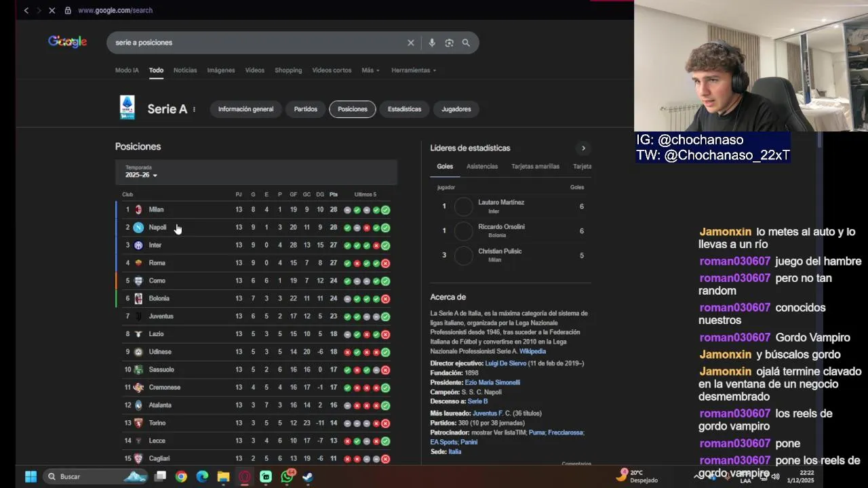
Task: Switch to the Noticias tab
Action: 185,70
